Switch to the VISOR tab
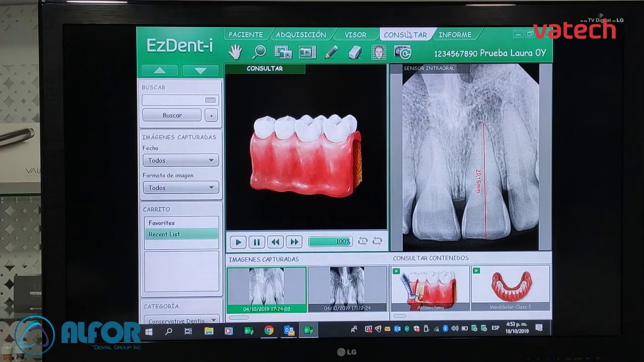The height and width of the screenshot is (362, 644). pos(355,35)
